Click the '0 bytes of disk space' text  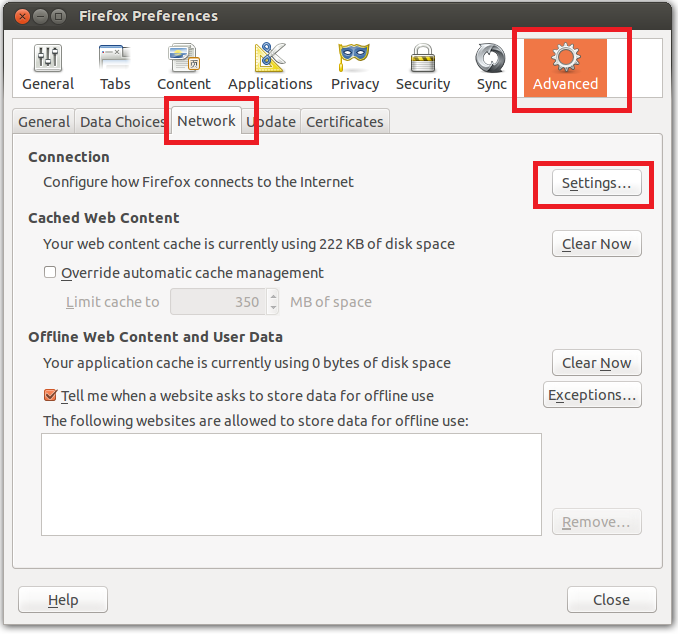point(381,363)
